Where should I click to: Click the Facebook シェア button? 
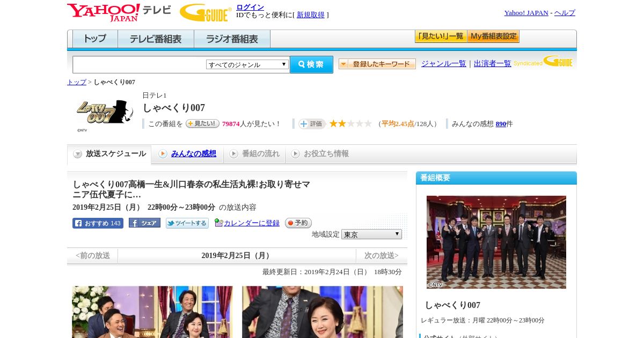144,223
